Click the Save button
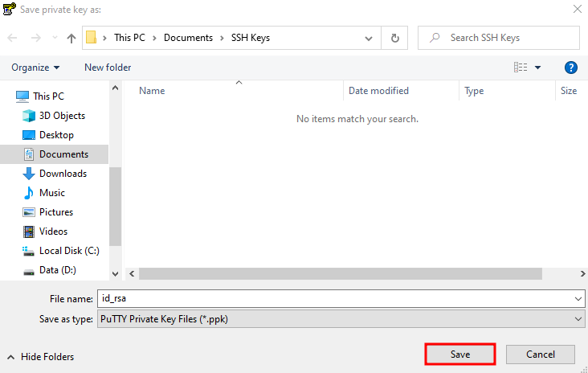The width and height of the screenshot is (588, 373). [460, 355]
